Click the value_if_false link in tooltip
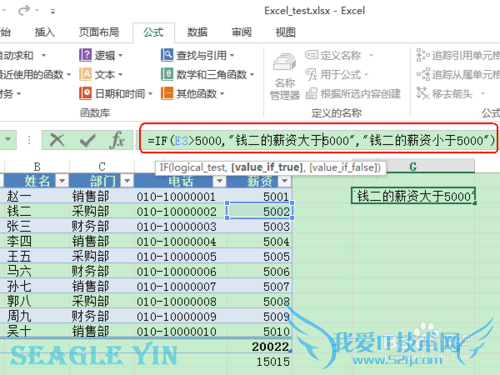 [x=343, y=167]
